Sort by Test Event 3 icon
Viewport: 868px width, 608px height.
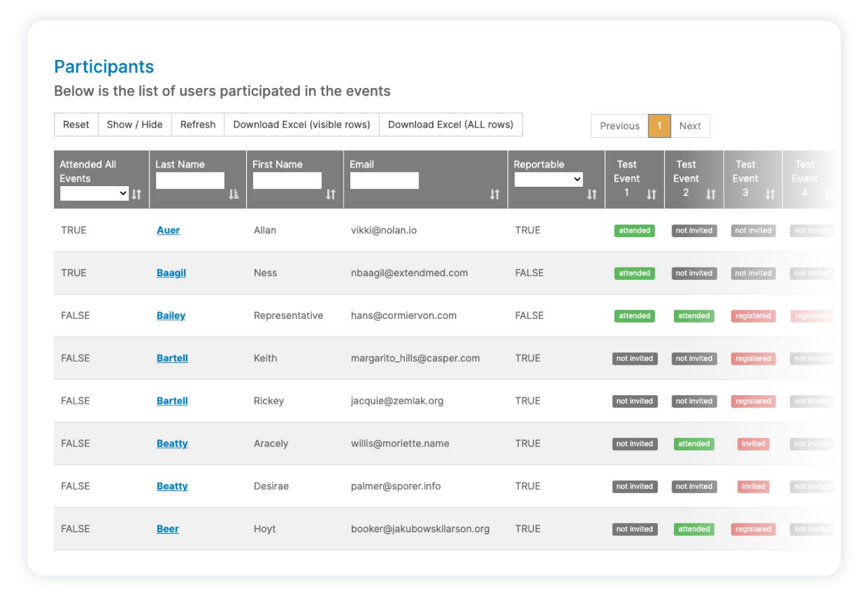[x=770, y=194]
